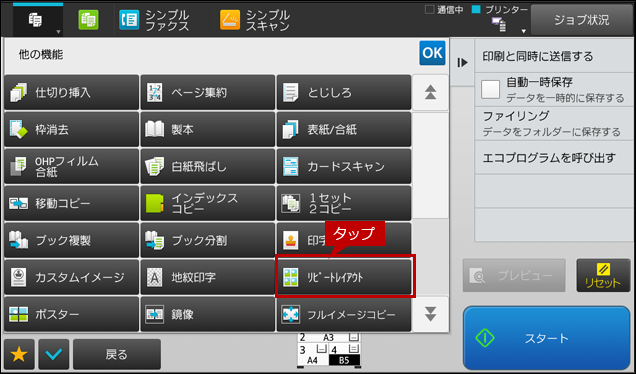The width and height of the screenshot is (636, 374).
Task: Jump to previous page with up double-arrow
Action: tap(430, 92)
